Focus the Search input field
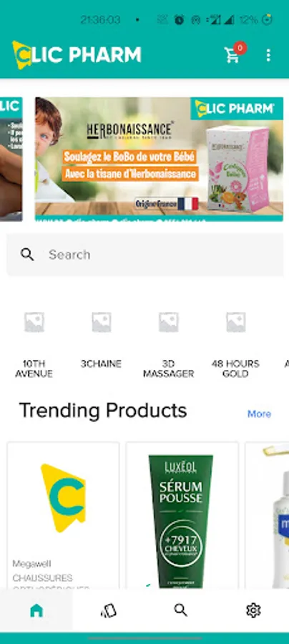Image resolution: width=289 pixels, height=644 pixels. tap(145, 255)
